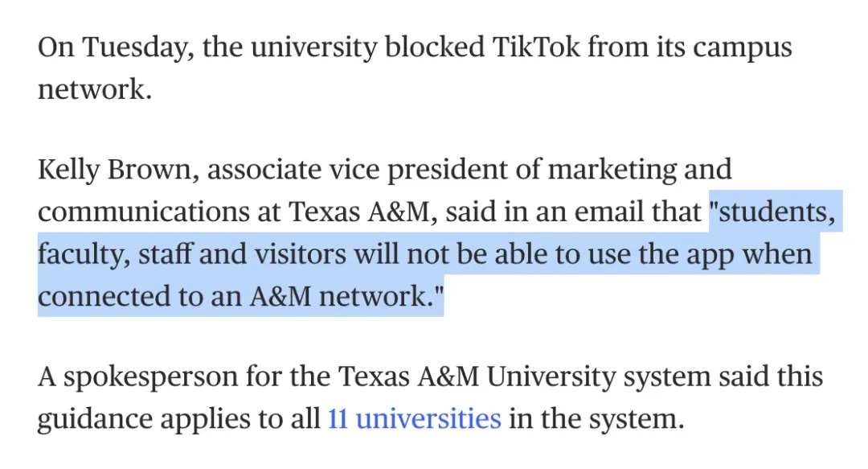Open the "11 universities" link
868x469 pixels.
tap(414, 419)
